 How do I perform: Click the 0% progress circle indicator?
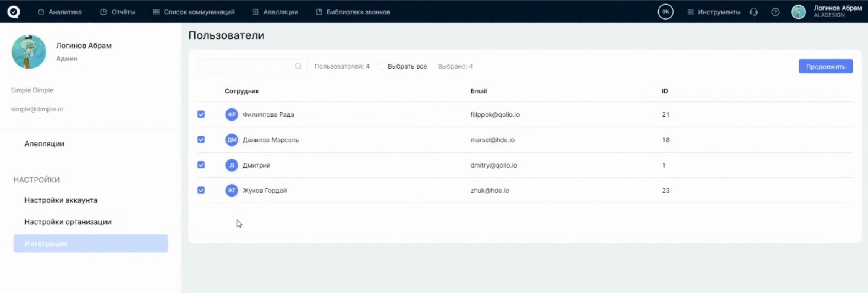tap(665, 12)
